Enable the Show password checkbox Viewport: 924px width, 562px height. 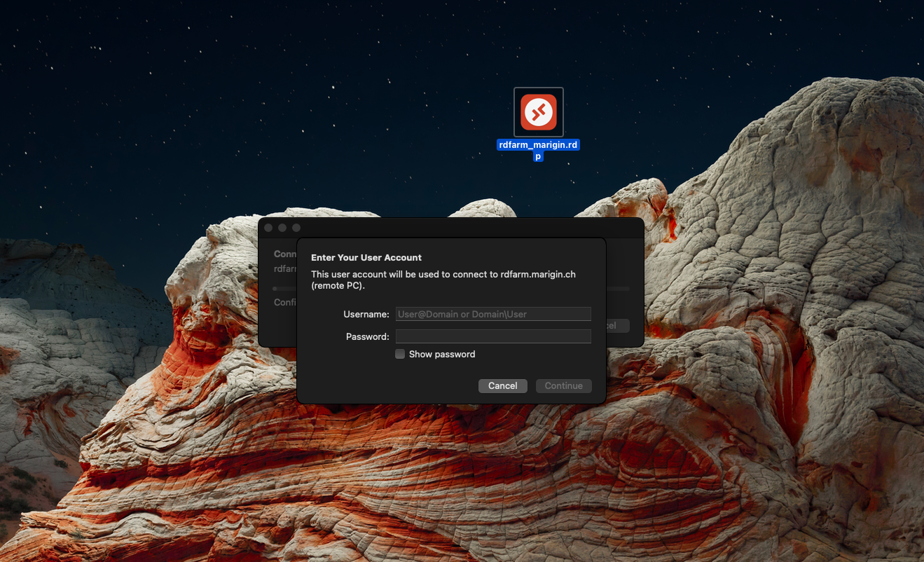(x=400, y=354)
